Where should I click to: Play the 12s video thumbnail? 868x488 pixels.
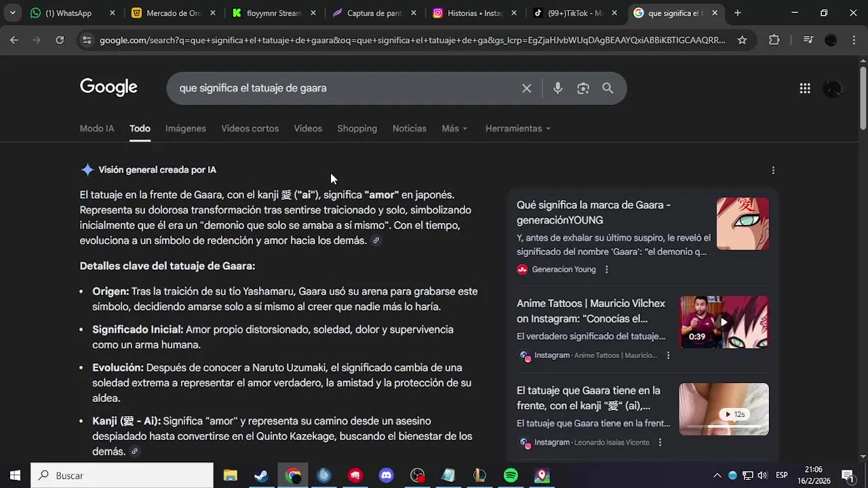click(x=724, y=409)
